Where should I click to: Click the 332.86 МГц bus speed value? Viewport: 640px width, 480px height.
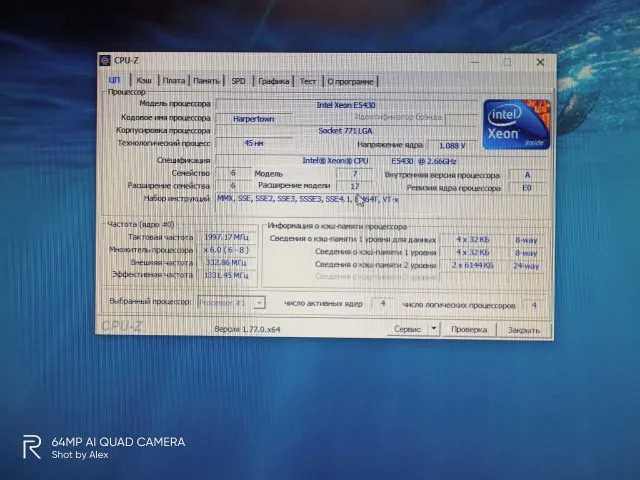pyautogui.click(x=227, y=262)
